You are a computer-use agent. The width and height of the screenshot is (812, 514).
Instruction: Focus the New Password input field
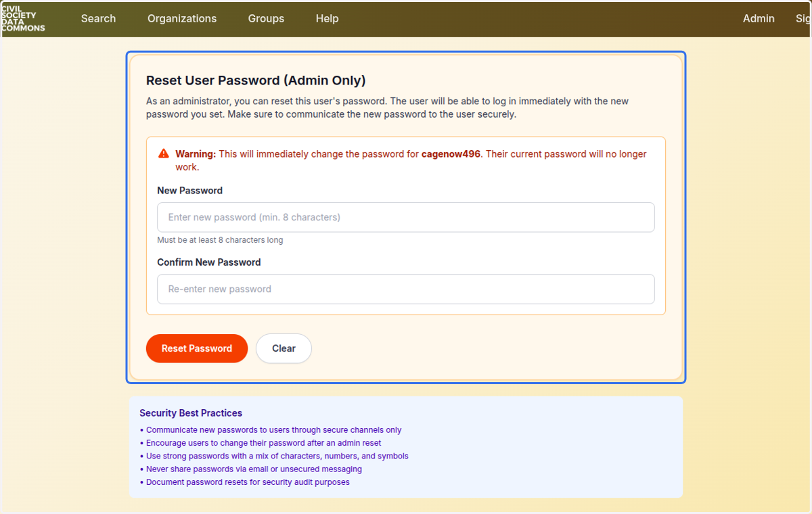tap(406, 217)
